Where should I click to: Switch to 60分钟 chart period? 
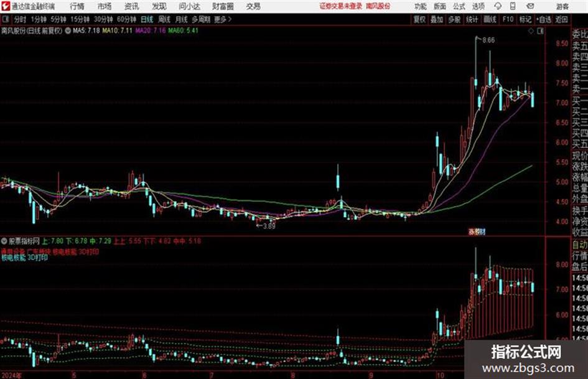point(126,19)
